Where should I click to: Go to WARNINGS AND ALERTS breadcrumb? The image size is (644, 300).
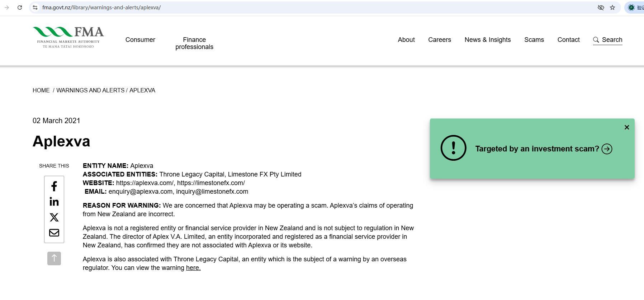tap(90, 91)
